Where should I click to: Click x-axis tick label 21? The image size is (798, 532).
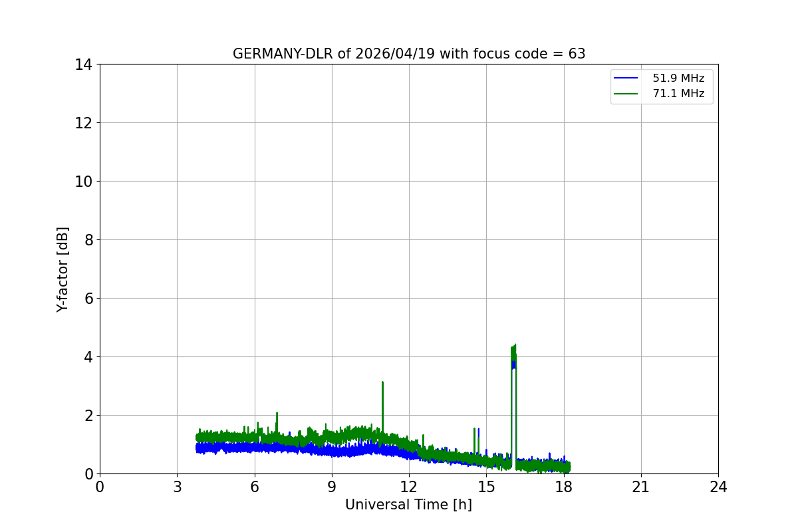click(641, 487)
